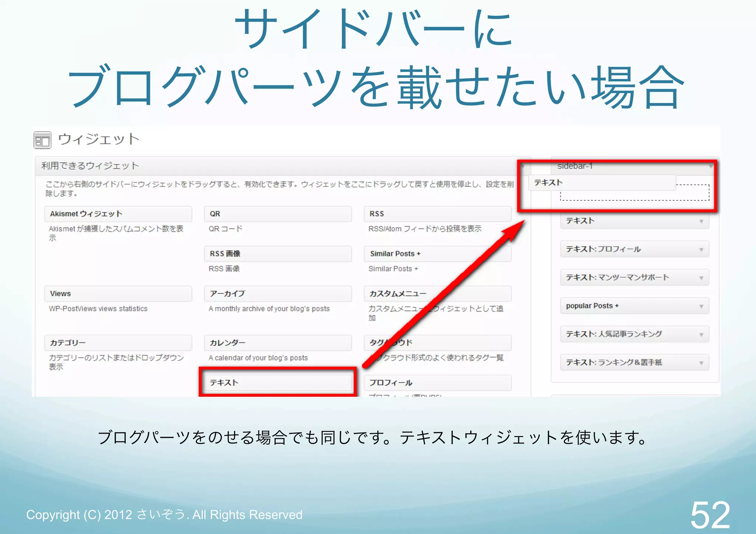Select the カテゴリー widget
Screen dimensions: 756x534
[x=118, y=343]
